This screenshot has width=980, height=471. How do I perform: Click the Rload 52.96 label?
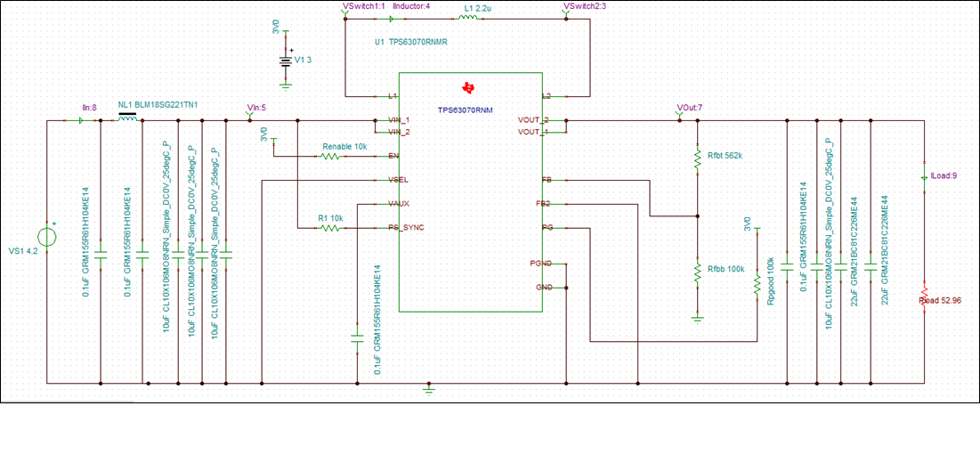point(939,301)
